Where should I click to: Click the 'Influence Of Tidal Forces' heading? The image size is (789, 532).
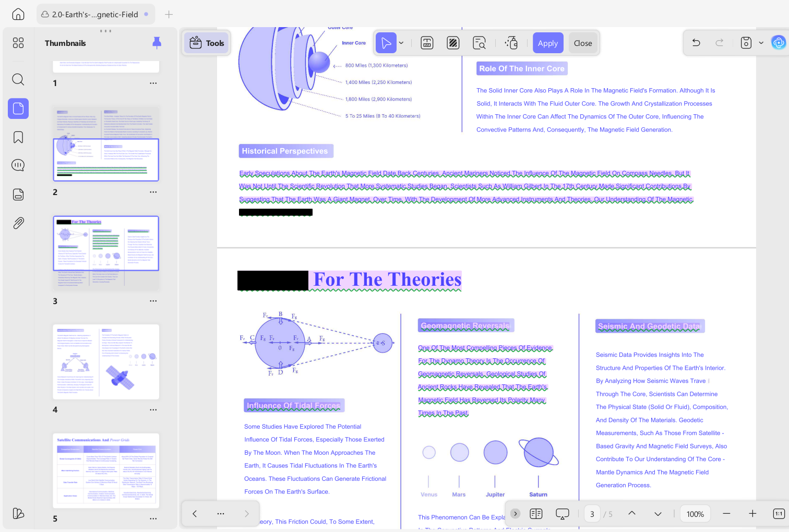pos(294,405)
